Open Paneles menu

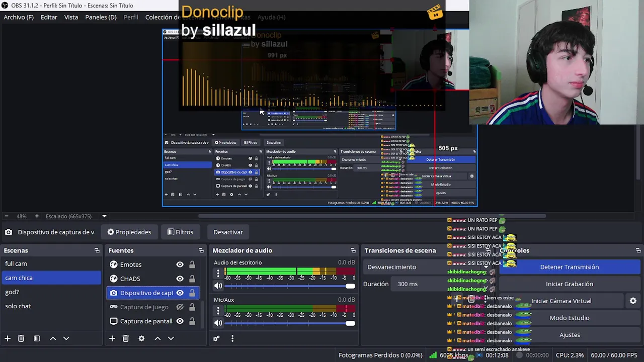[101, 17]
